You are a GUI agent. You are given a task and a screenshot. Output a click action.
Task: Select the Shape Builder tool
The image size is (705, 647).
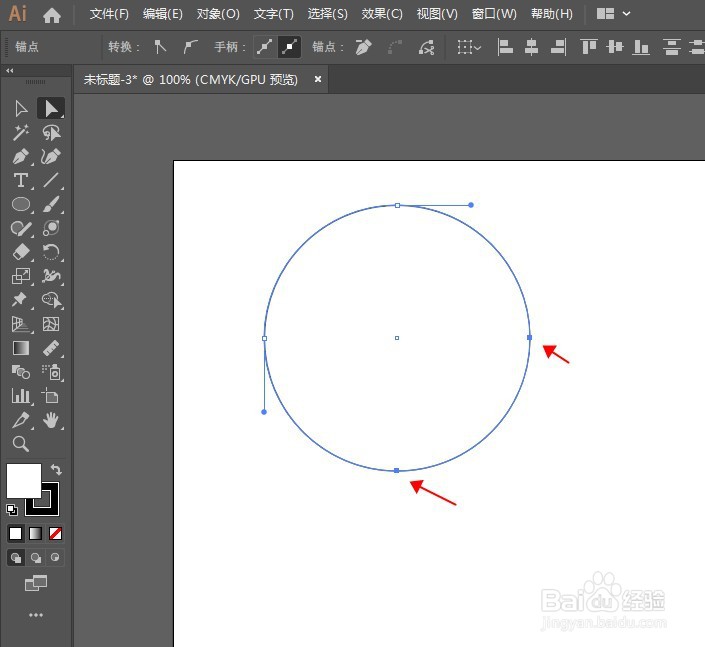(x=52, y=300)
